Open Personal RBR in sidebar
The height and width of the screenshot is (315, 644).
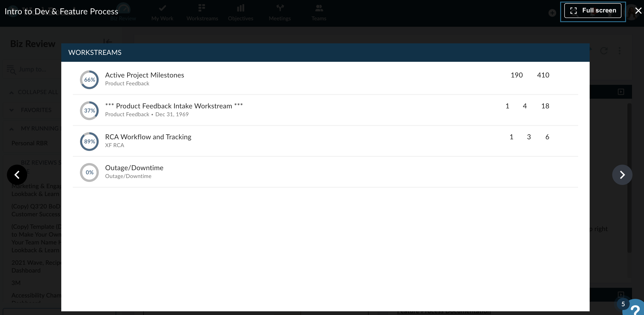point(29,143)
